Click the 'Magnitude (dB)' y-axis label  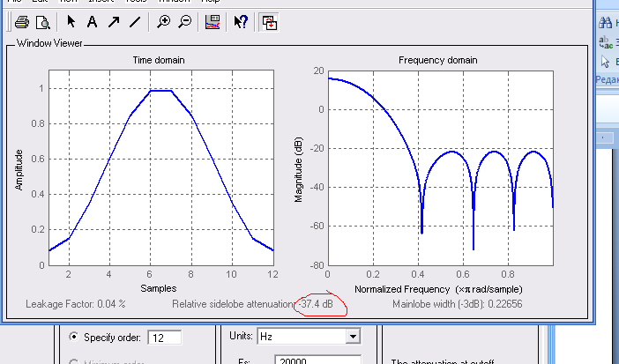298,169
